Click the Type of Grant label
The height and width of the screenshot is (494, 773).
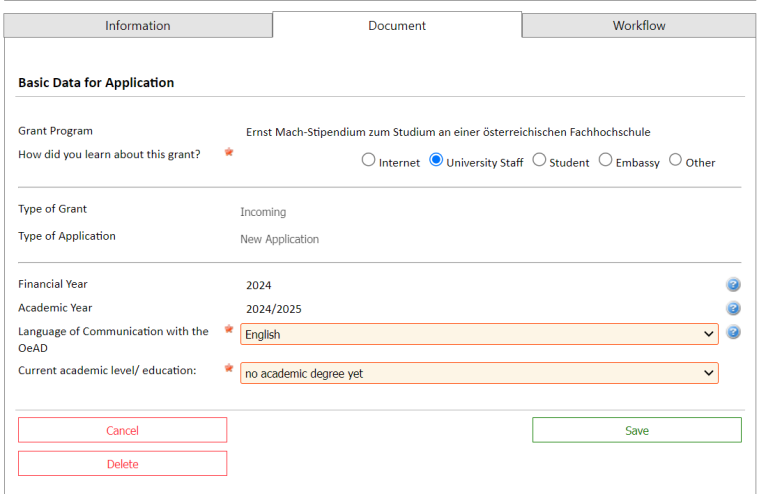52,209
